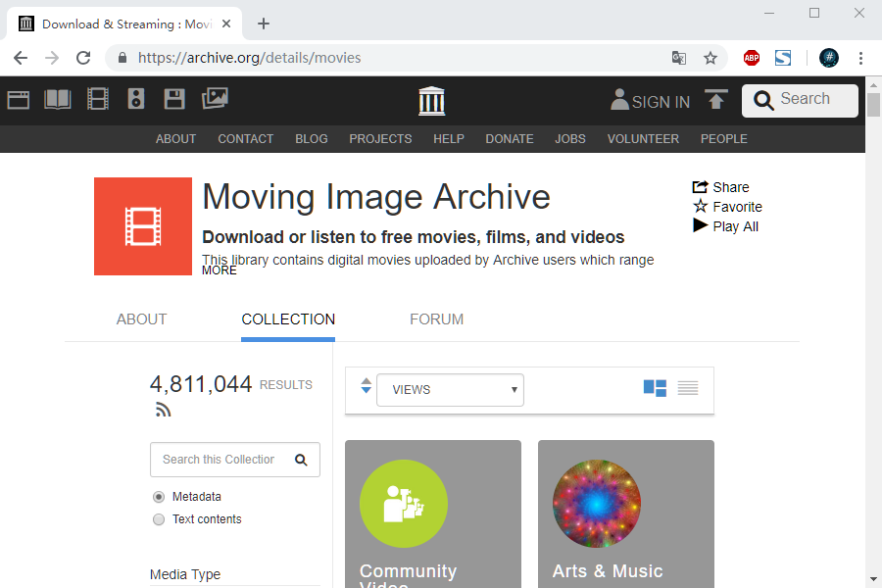The image size is (882, 588).
Task: Click the Favorite star icon
Action: [x=701, y=206]
